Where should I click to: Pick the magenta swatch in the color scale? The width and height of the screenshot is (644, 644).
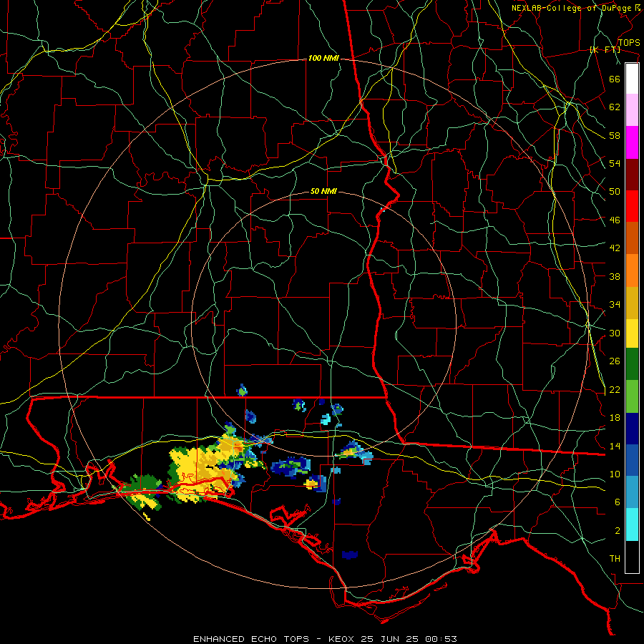(x=632, y=142)
